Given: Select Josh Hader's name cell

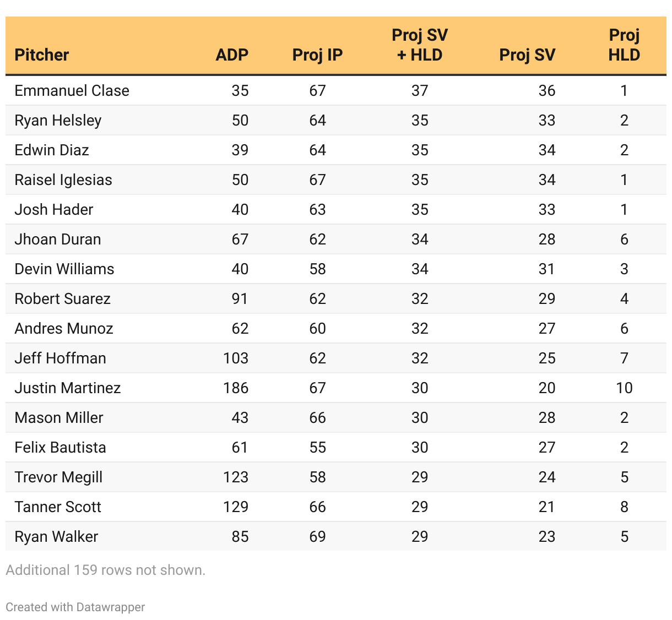Looking at the screenshot, I should click(x=54, y=210).
